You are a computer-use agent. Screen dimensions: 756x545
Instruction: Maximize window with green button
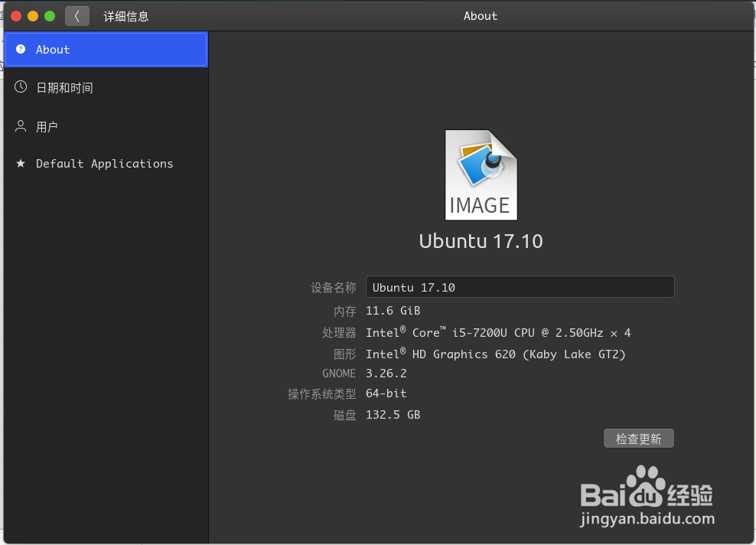click(50, 16)
